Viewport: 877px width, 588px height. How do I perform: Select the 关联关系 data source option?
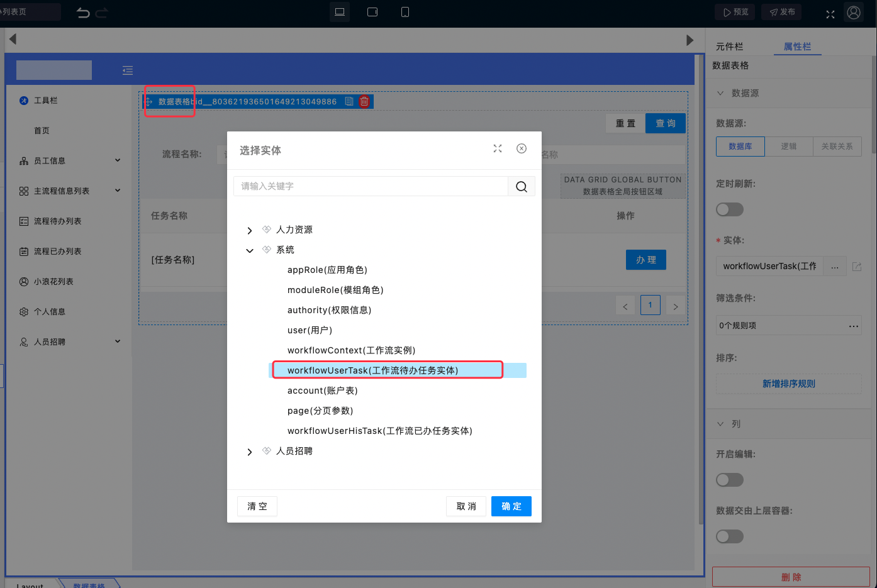(837, 147)
